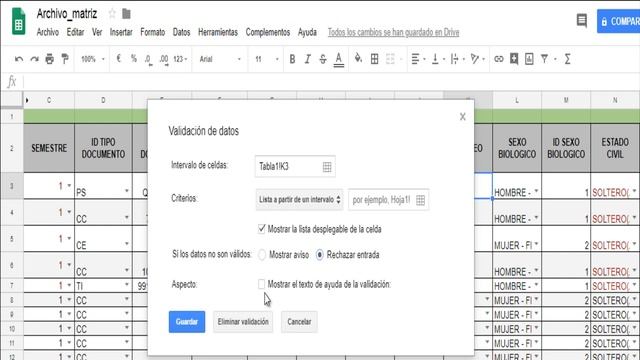The width and height of the screenshot is (640, 360).
Task: Expand dropdown in row 5 MUJER cell
Action: pyautogui.click(x=536, y=244)
